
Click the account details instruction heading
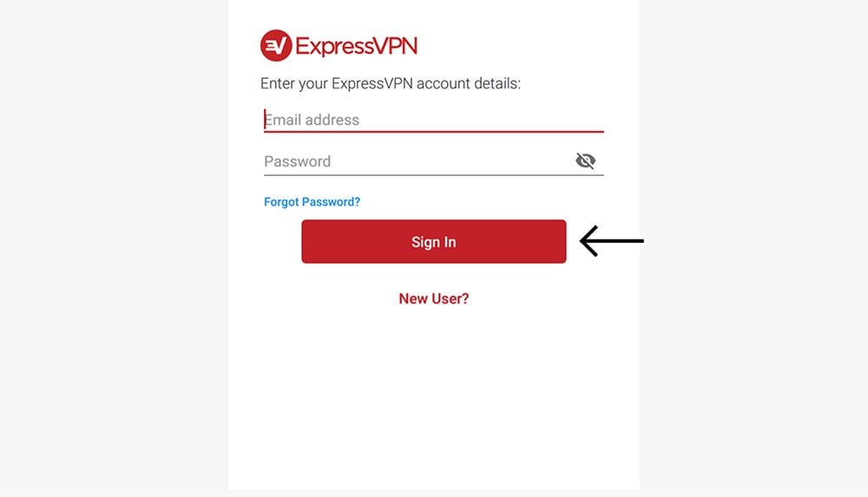click(x=391, y=83)
